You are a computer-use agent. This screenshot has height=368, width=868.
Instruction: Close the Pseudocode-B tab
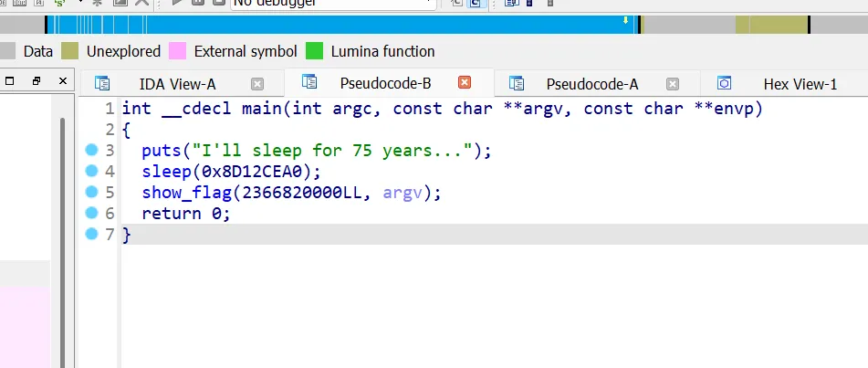[x=464, y=83]
